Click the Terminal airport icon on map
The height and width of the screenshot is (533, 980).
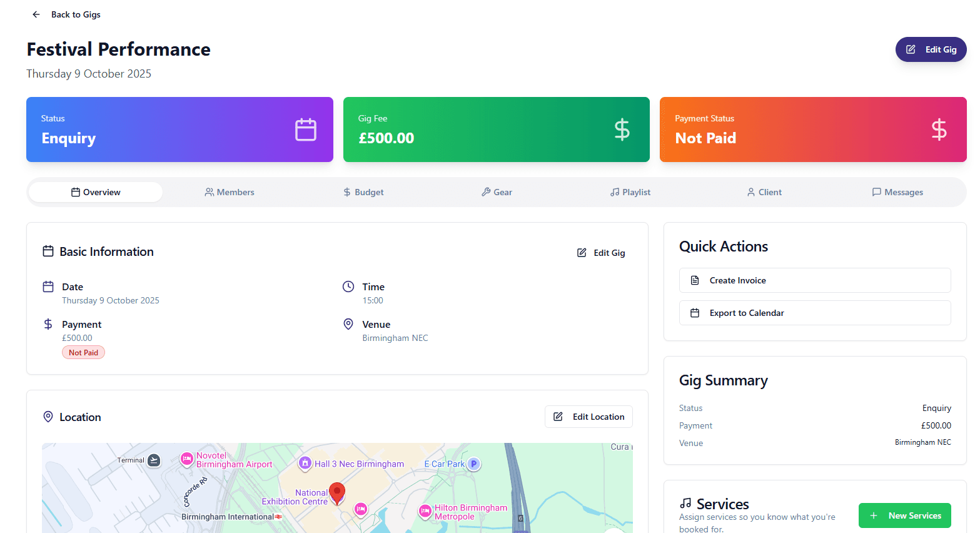pos(154,460)
